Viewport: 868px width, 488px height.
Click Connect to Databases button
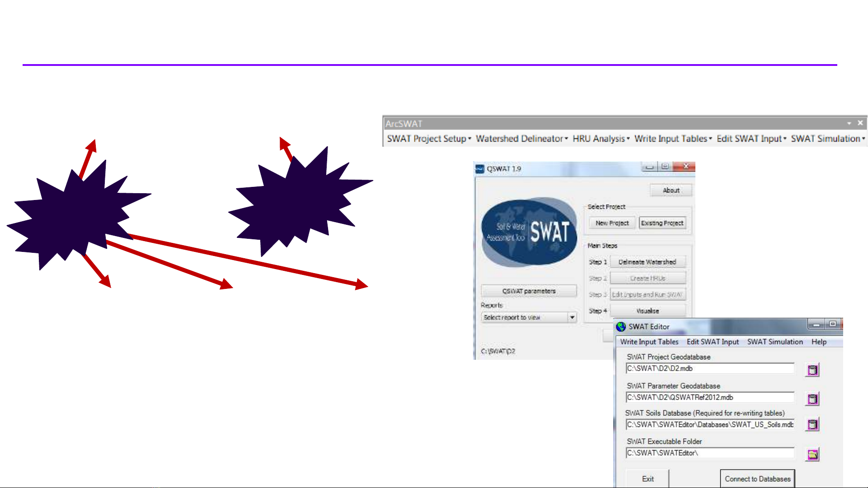(x=758, y=479)
